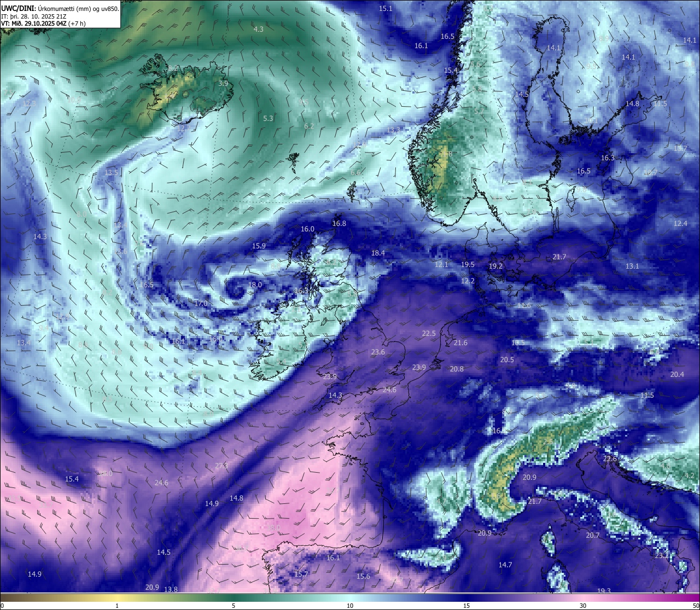Click the 13.1 value on the map's east side
The width and height of the screenshot is (700, 610).
point(632,266)
